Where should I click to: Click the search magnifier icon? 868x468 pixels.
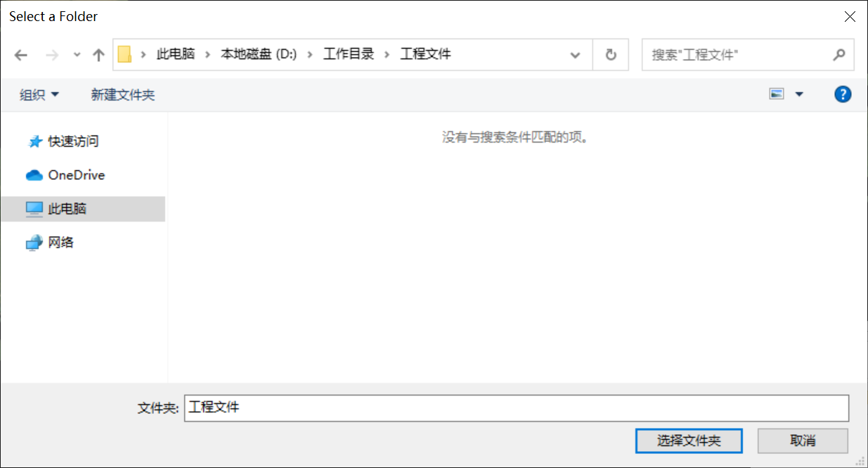(838, 54)
